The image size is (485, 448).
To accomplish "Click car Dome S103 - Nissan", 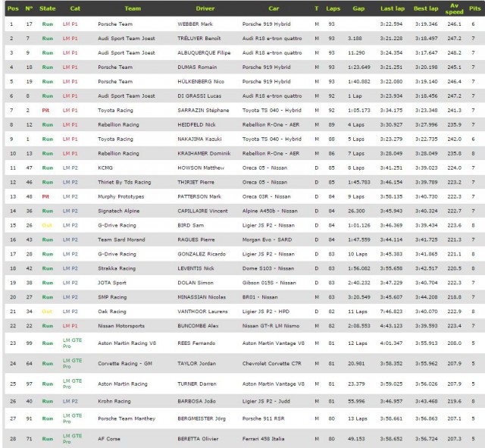I will pyautogui.click(x=268, y=268).
